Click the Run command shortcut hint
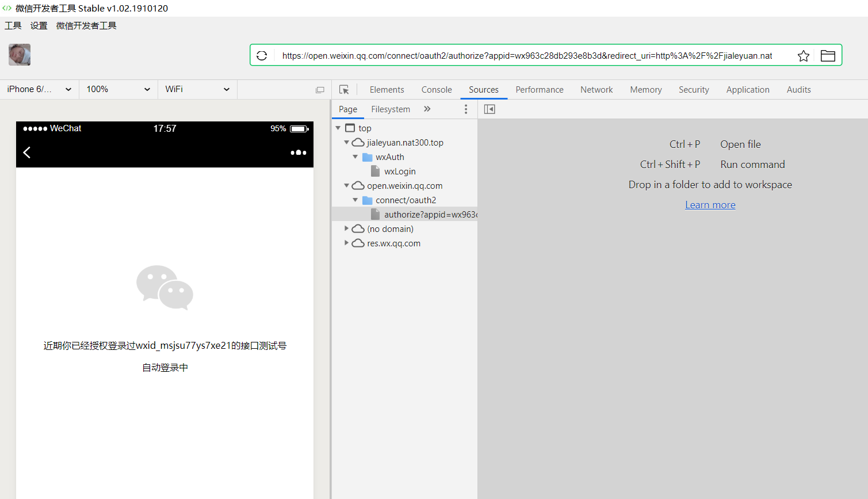Viewport: 868px width, 499px height. point(752,165)
